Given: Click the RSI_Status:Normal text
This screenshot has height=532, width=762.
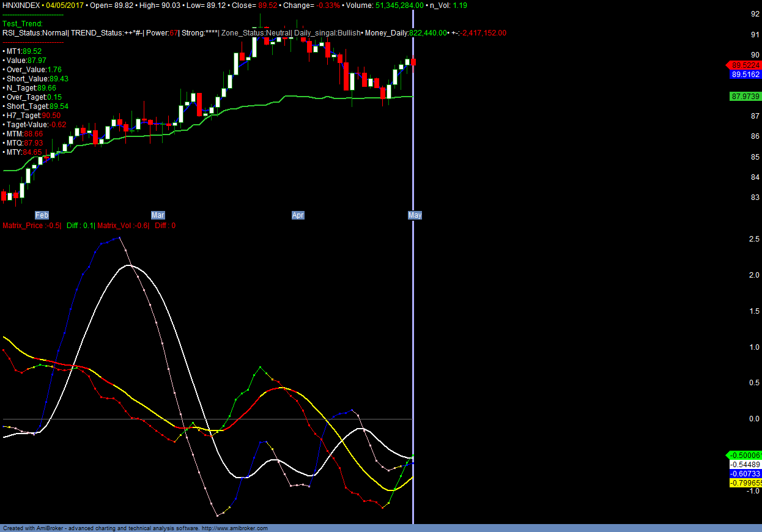Looking at the screenshot, I should (34, 33).
